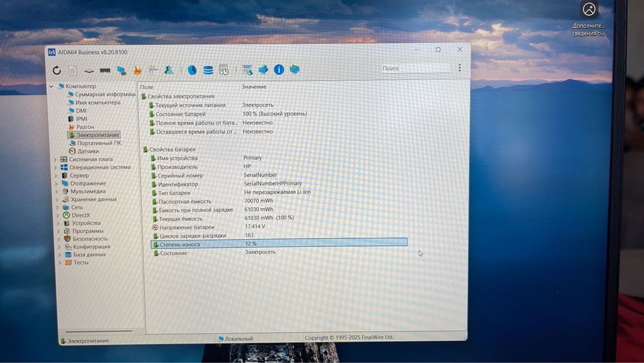
Task: Click the Значение column header
Action: point(254,87)
